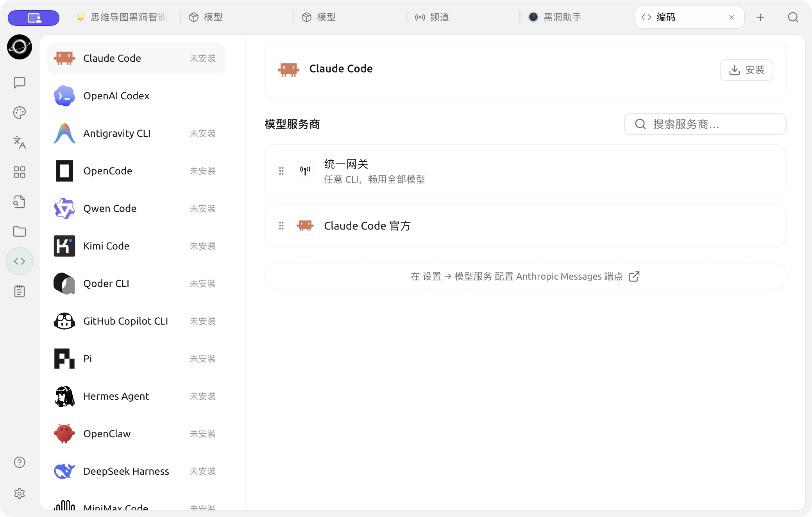Switch to the 频道 tab

coord(463,17)
